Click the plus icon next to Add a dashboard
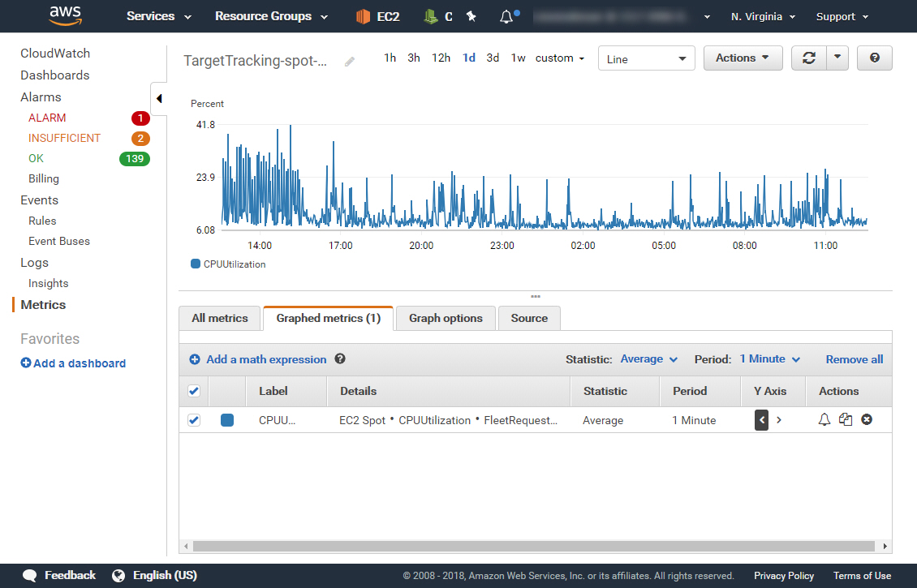The width and height of the screenshot is (917, 588). pos(26,363)
